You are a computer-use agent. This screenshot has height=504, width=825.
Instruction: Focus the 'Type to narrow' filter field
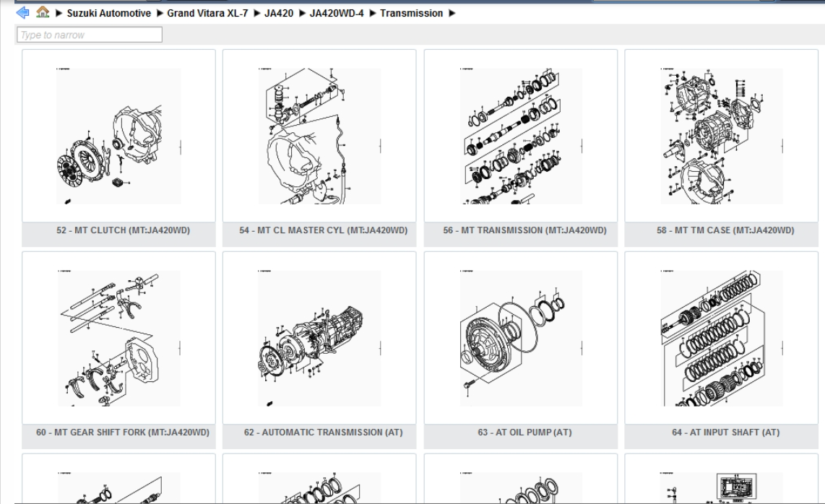point(90,35)
